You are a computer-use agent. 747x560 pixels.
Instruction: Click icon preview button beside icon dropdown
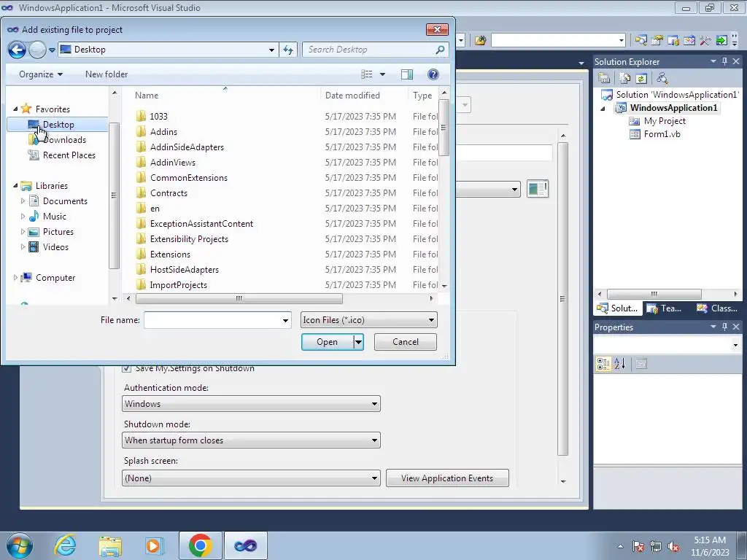(538, 189)
